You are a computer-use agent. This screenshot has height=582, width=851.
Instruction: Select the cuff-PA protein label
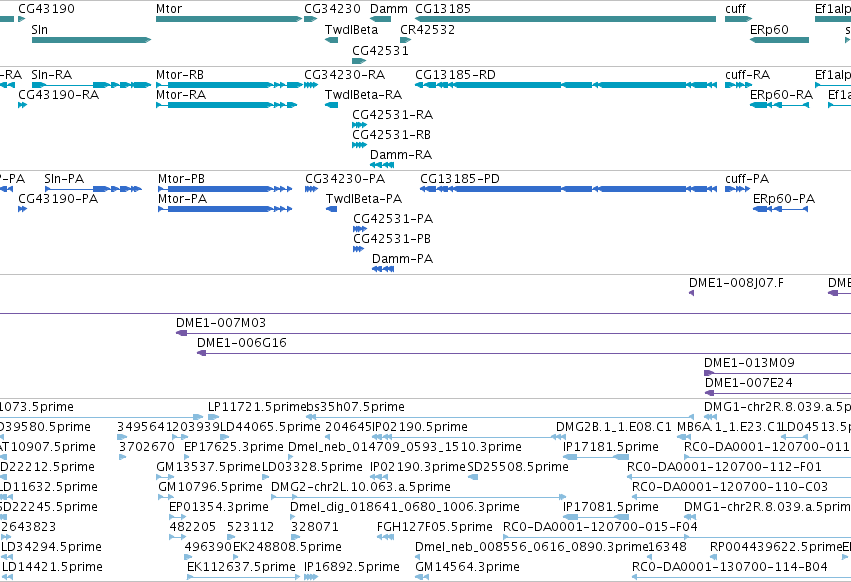[747, 179]
